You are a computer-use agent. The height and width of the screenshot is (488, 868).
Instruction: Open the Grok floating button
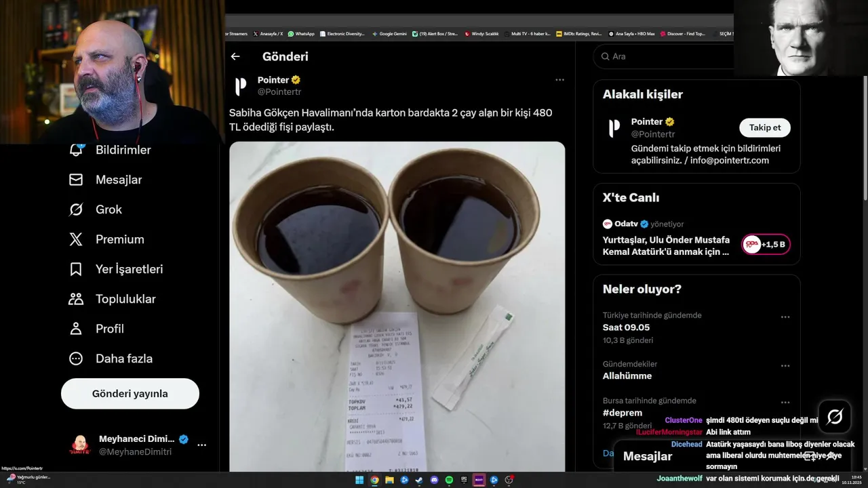835,416
